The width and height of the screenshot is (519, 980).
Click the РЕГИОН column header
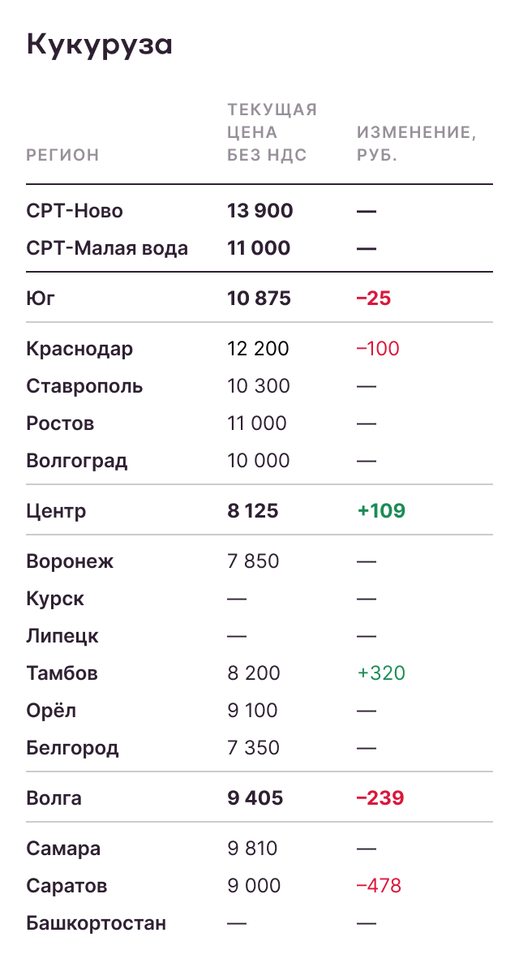pyautogui.click(x=62, y=155)
